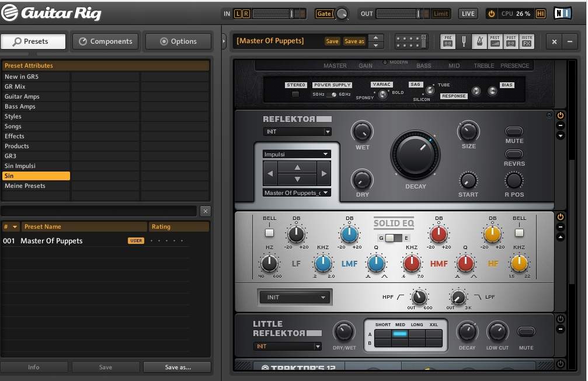Select the Guitar Amps attribute
This screenshot has width=588, height=381.
(x=36, y=96)
